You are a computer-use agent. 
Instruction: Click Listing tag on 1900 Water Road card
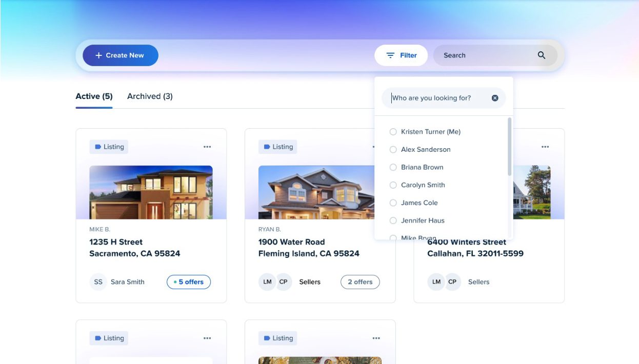pos(277,147)
